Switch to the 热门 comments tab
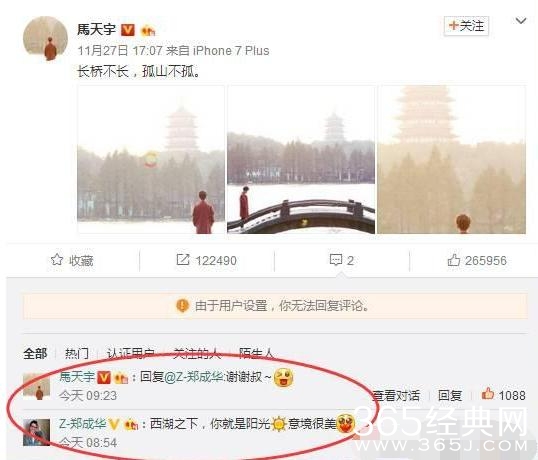Image resolution: width=538 pixels, height=460 pixels. pyautogui.click(x=77, y=353)
